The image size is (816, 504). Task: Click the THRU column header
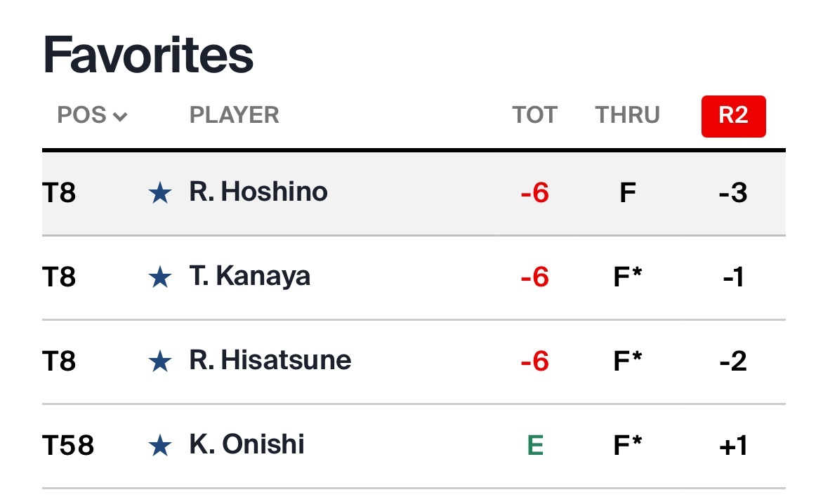click(627, 115)
